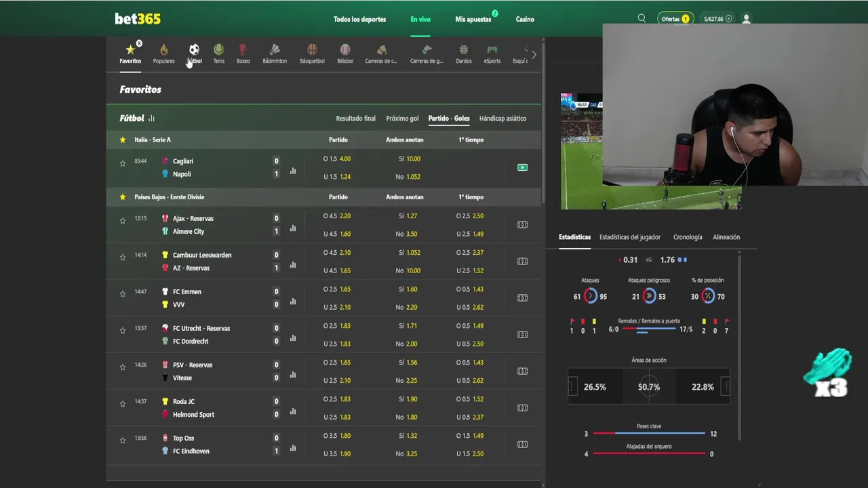Open the eSports controller category

click(492, 54)
